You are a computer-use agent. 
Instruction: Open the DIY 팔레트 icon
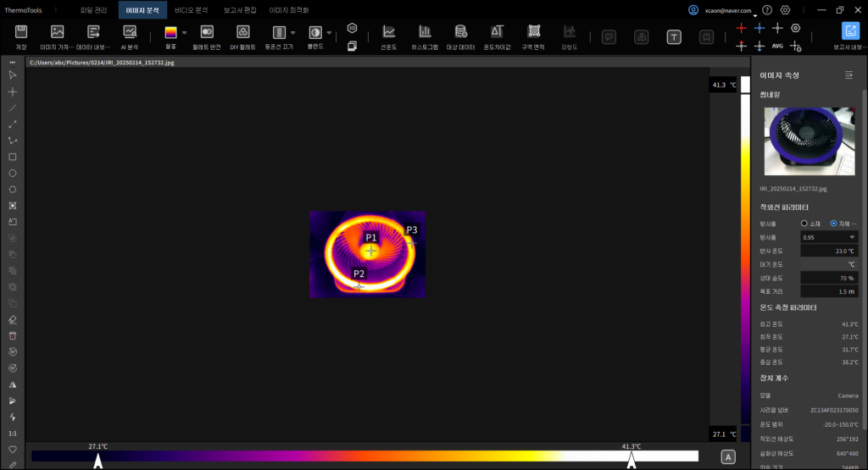242,32
